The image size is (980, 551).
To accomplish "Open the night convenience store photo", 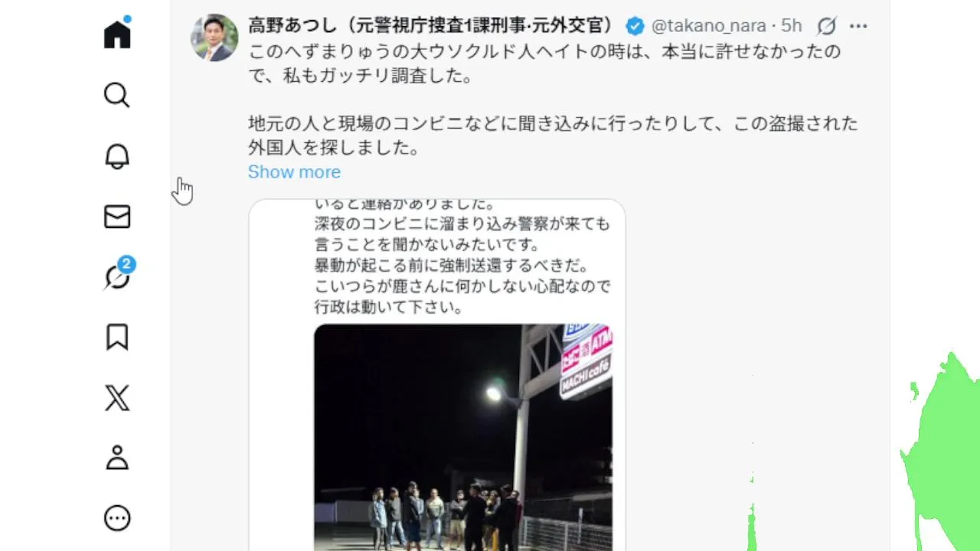I will coord(463,437).
